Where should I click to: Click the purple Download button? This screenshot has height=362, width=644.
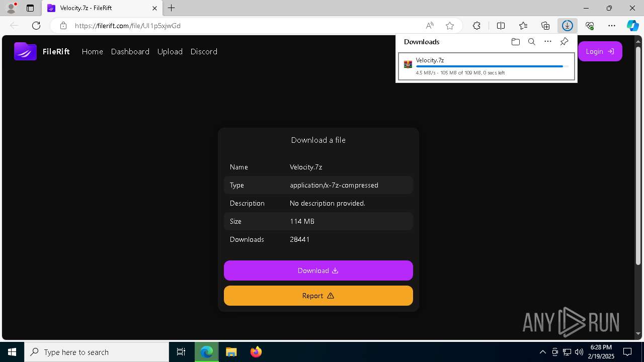point(318,270)
